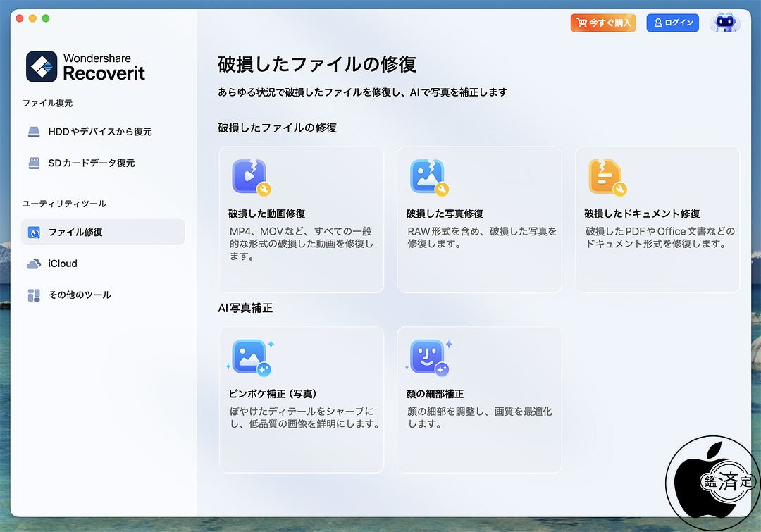The width and height of the screenshot is (761, 532).
Task: Open the 破損したドキュメント修復 card description
Action: (x=660, y=237)
